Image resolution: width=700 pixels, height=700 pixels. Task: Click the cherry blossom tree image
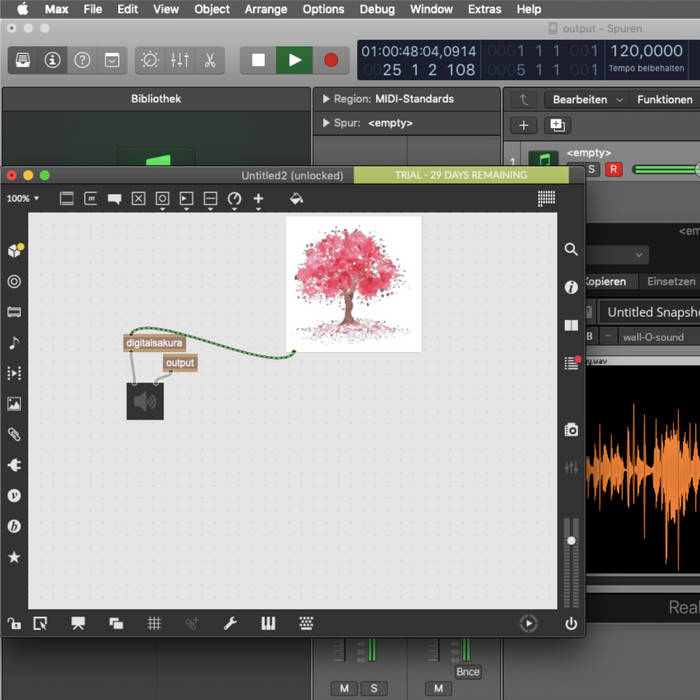pos(353,283)
